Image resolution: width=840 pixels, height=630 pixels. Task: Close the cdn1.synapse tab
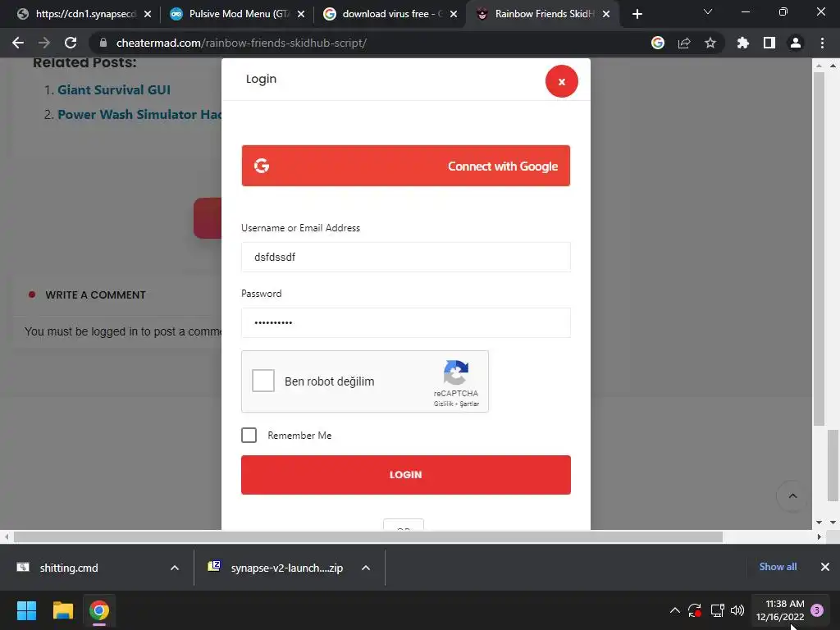[x=148, y=14]
